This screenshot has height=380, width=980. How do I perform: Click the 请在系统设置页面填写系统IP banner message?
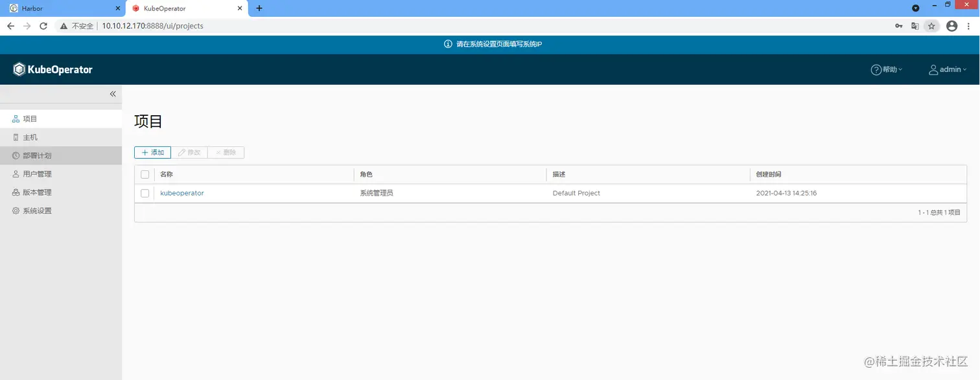[x=499, y=44]
